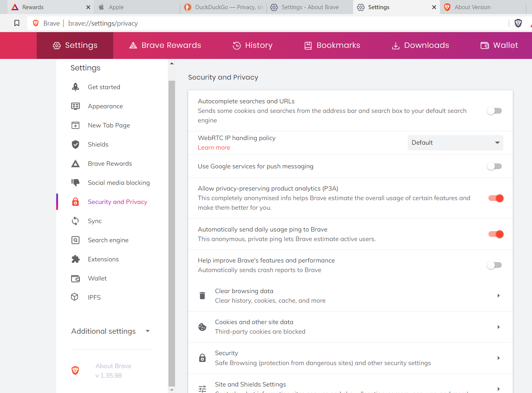Viewport: 532px width, 393px height.
Task: Turn off daily usage ping to Brave
Action: coord(495,234)
